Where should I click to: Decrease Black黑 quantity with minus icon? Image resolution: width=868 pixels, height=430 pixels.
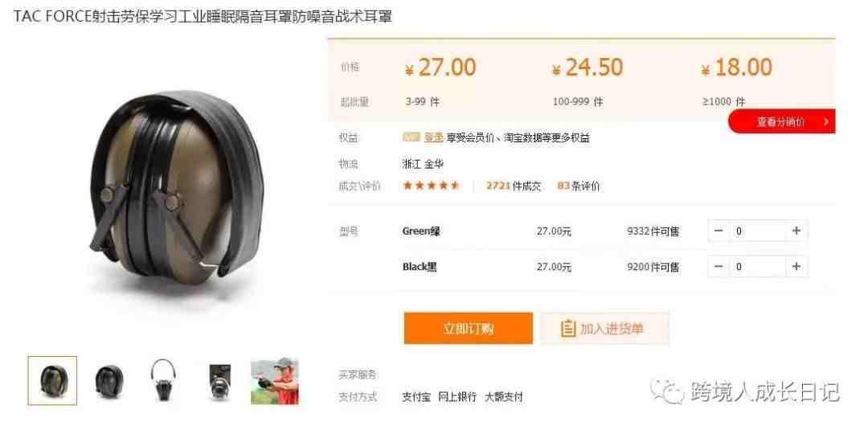719,266
